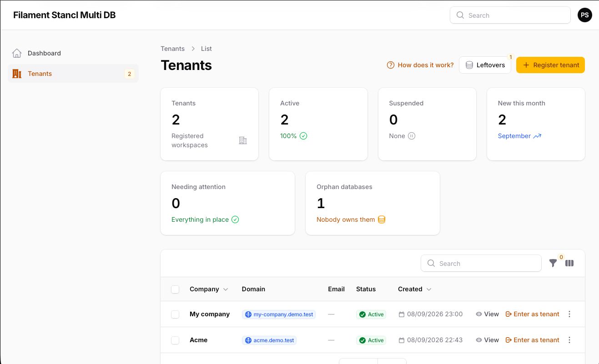Screen dimensions: 599x364
Task: Open Dashboard from the sidebar
Action: click(73, 53)
